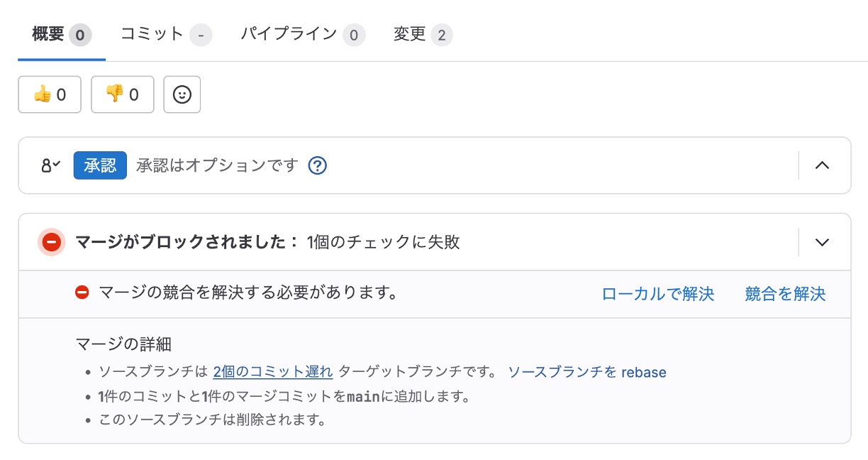This screenshot has width=868, height=460.
Task: Click the ローカルで解決 link
Action: tap(658, 294)
